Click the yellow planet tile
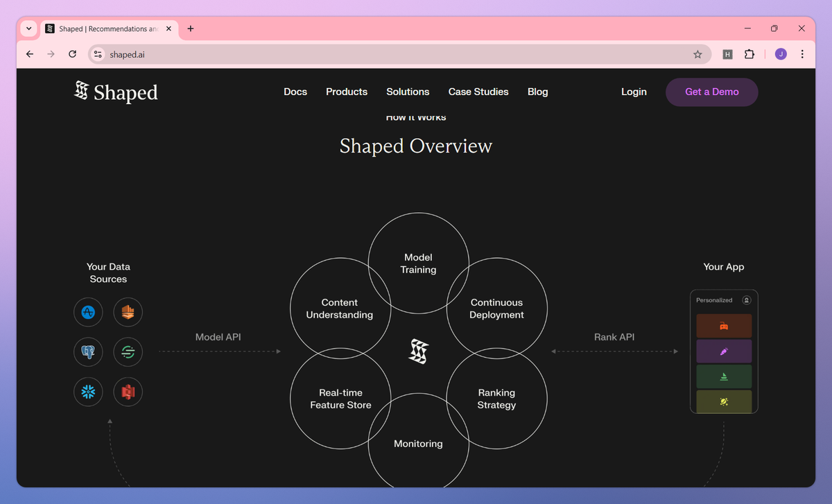This screenshot has height=504, width=832. pos(724,401)
